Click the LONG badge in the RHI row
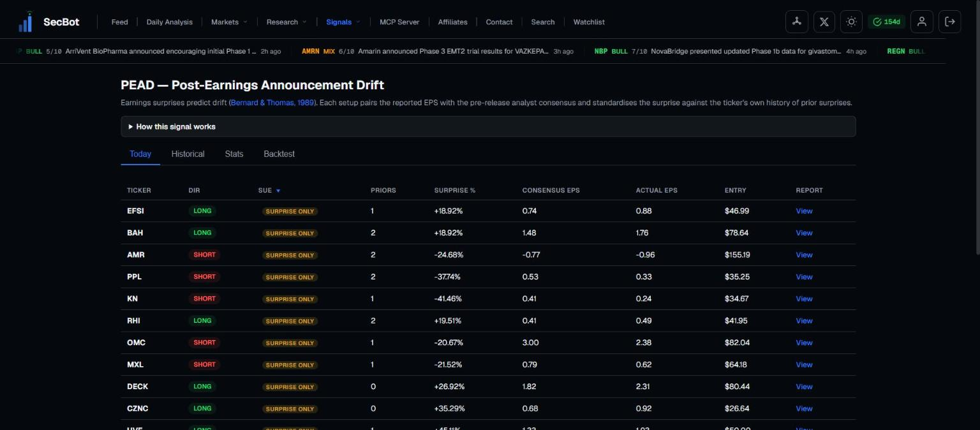The image size is (980, 430). click(x=202, y=321)
